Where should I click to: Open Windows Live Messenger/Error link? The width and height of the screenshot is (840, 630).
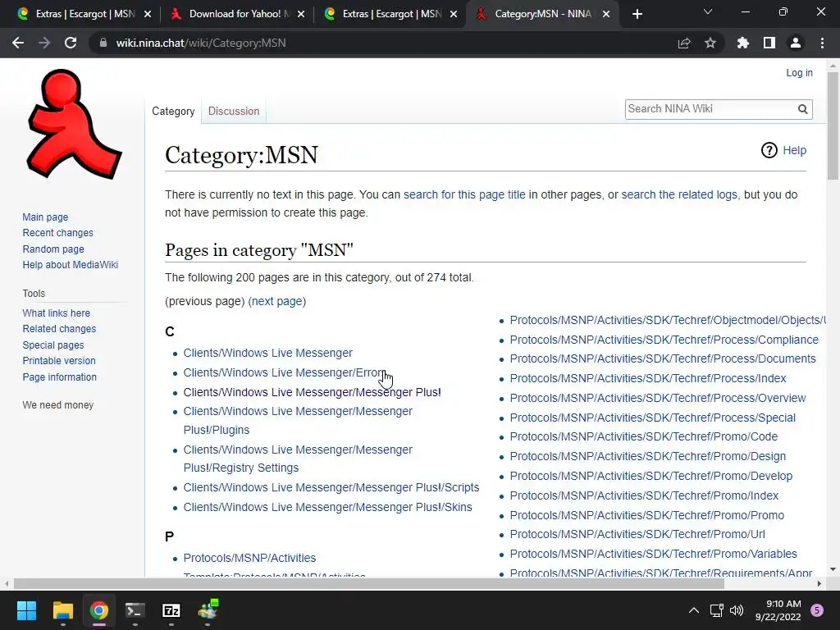[284, 372]
